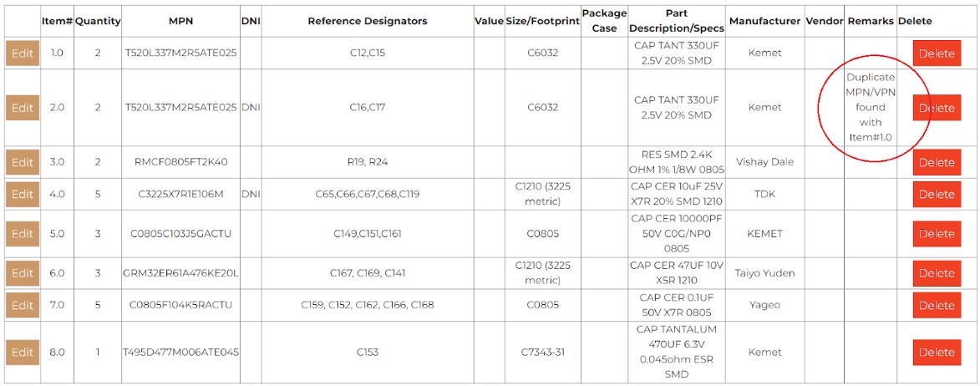Delete item 1.0 row
The width and height of the screenshot is (980, 386).
coord(937,53)
